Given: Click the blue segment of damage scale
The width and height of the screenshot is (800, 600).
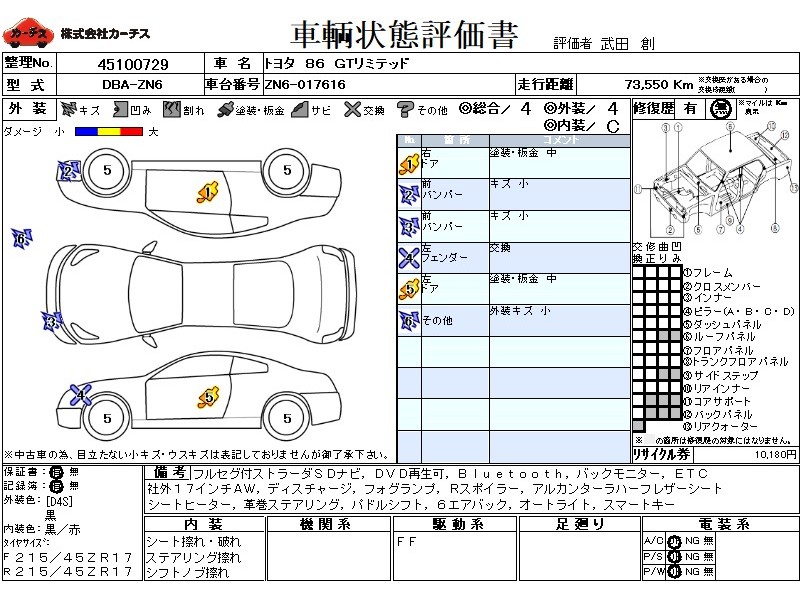Looking at the screenshot, I should pos(86,132).
